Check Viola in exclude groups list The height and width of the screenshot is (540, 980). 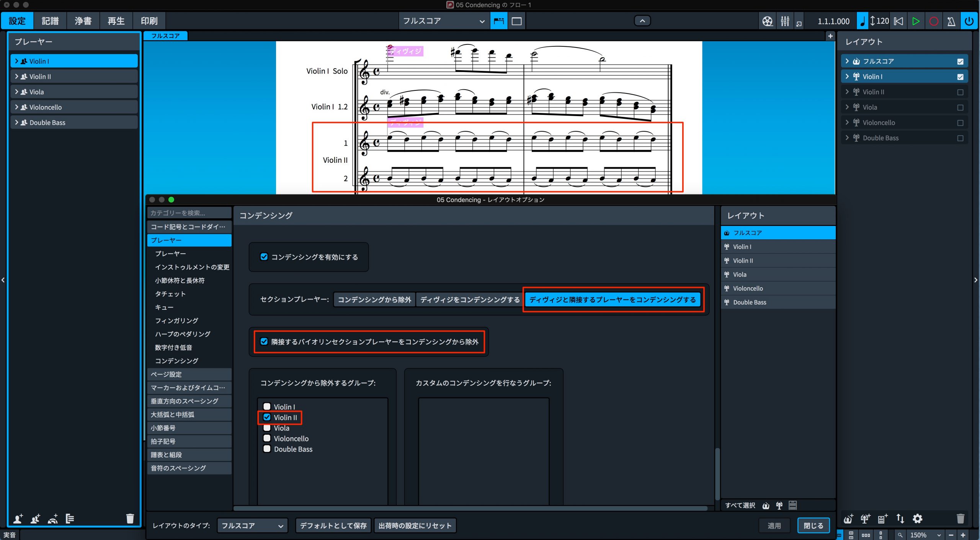click(x=267, y=428)
